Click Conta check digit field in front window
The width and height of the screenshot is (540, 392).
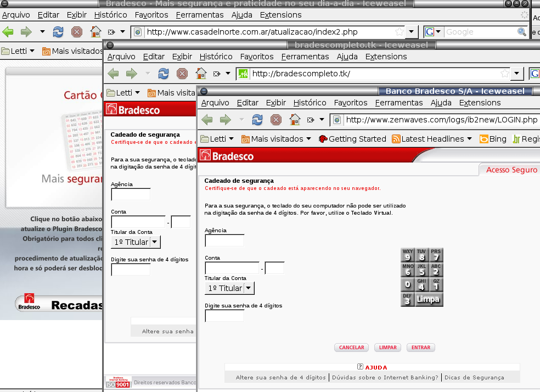pyautogui.click(x=274, y=268)
